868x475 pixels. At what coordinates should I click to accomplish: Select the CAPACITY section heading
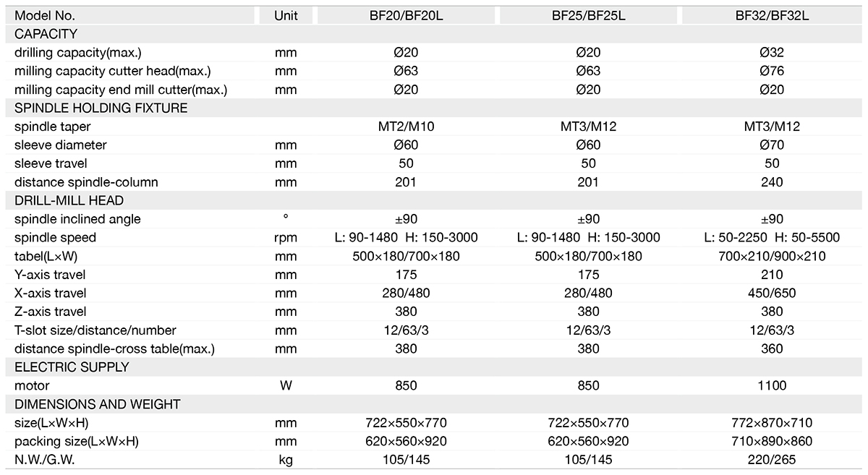tap(46, 34)
